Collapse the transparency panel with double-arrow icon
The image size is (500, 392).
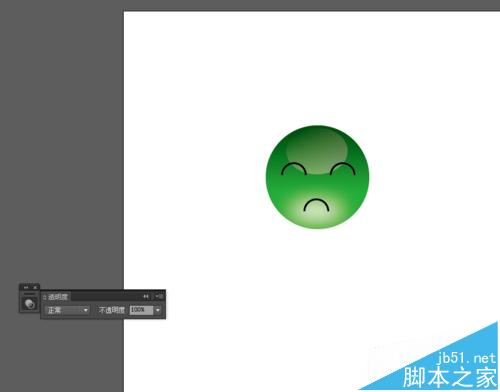click(146, 296)
